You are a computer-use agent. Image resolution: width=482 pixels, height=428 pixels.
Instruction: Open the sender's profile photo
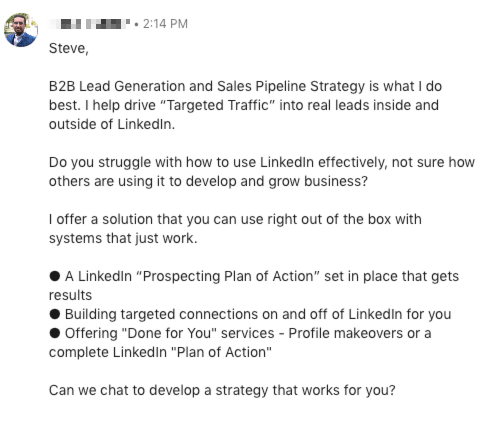[x=21, y=30]
